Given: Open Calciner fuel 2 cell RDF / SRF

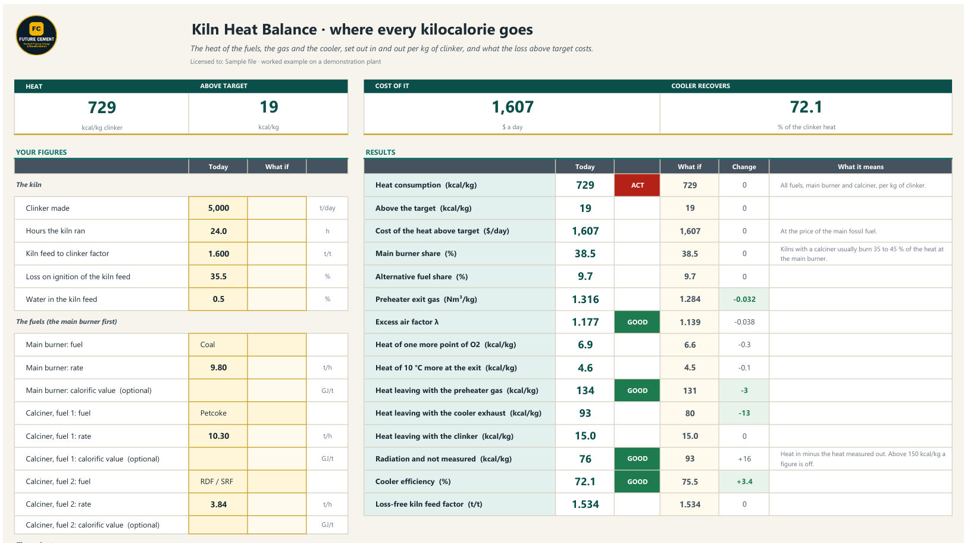Looking at the screenshot, I should (x=218, y=482).
